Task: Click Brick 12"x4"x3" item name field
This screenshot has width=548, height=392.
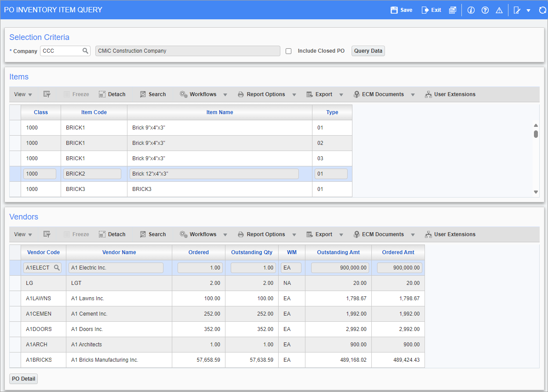Action: click(x=214, y=174)
